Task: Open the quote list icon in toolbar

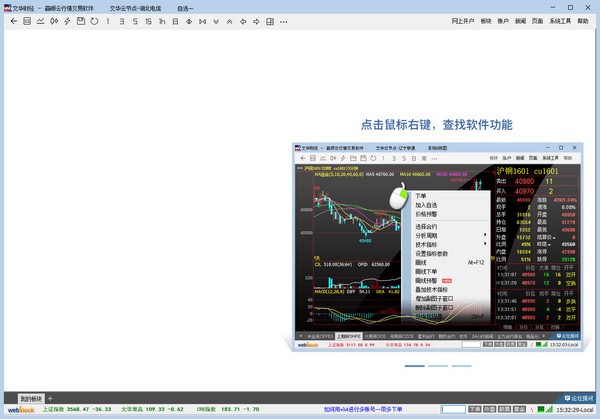Action: click(27, 21)
